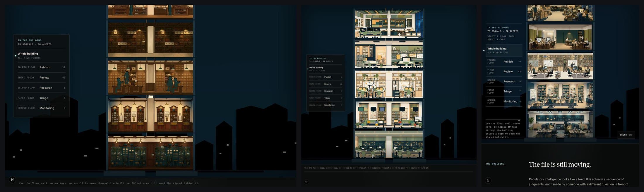Open Ground Floor Monitoring in the right view
Screen dimensions: 644x192
pyautogui.click(x=504, y=101)
